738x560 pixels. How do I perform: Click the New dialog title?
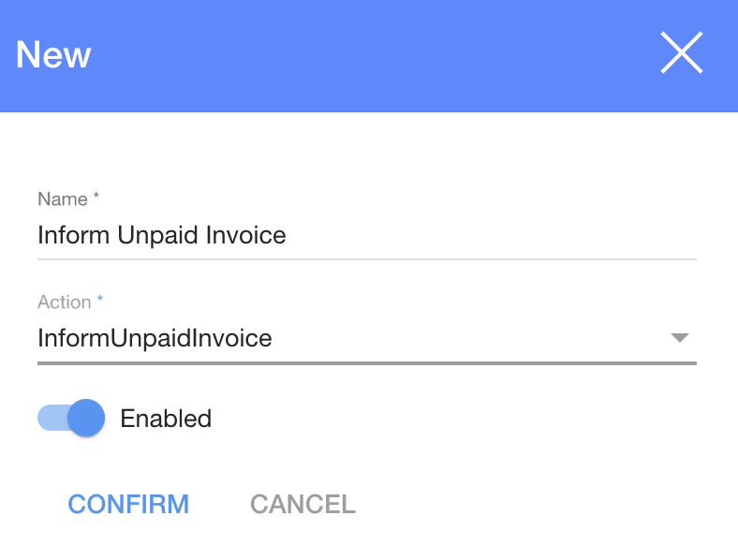(53, 54)
